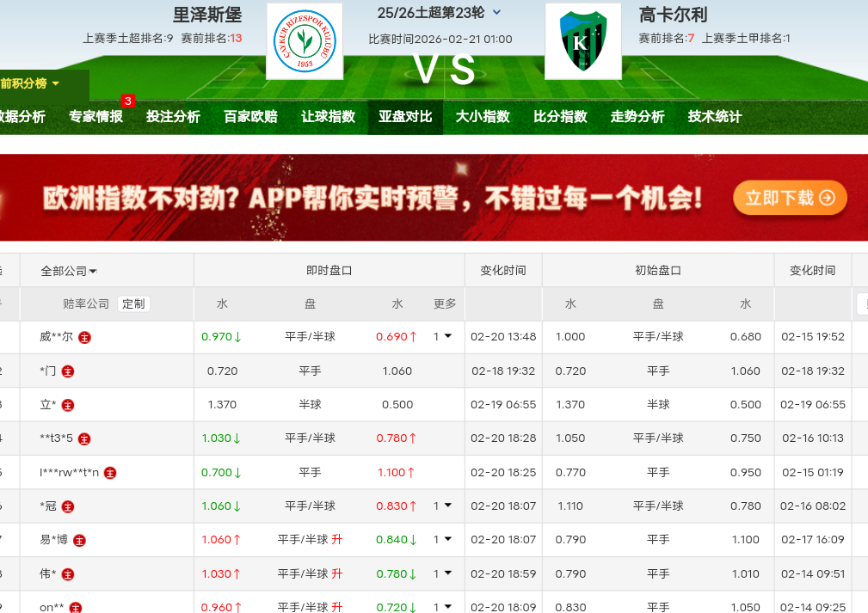Expand more odds for 威**尔 row

[442, 337]
